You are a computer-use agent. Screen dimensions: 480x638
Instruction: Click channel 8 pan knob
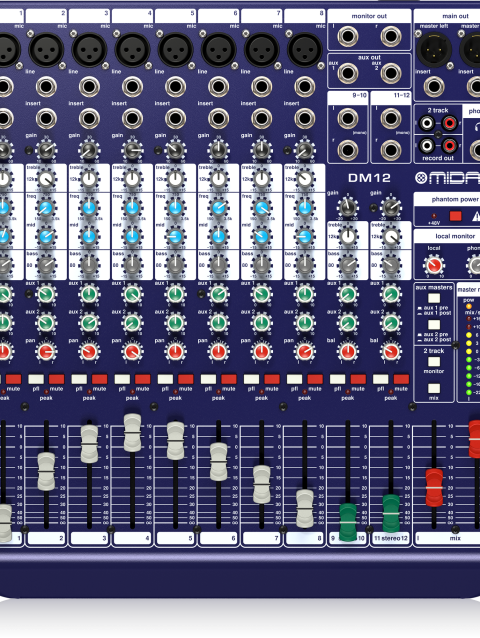tap(305, 352)
